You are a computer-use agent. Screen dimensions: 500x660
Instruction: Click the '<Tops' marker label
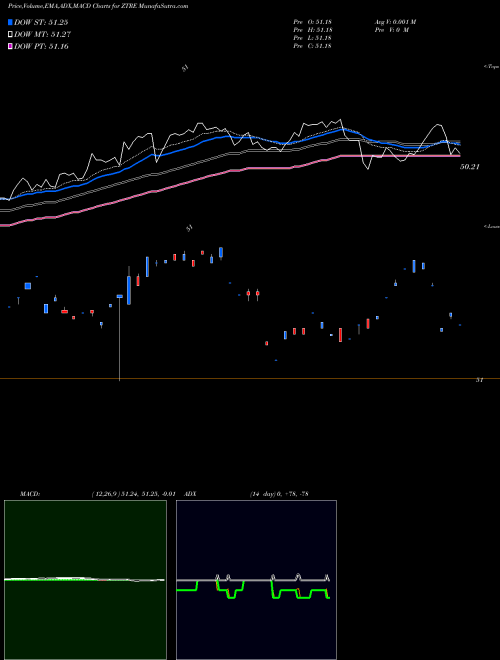[492, 67]
